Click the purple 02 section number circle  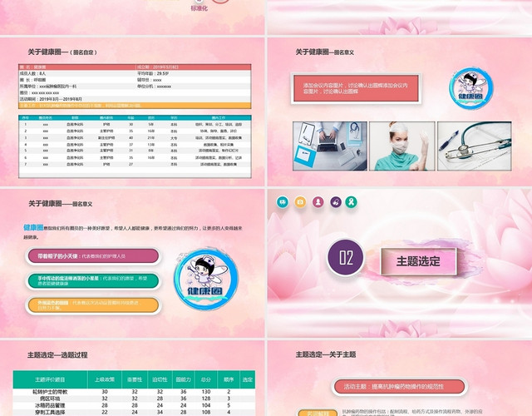click(346, 257)
